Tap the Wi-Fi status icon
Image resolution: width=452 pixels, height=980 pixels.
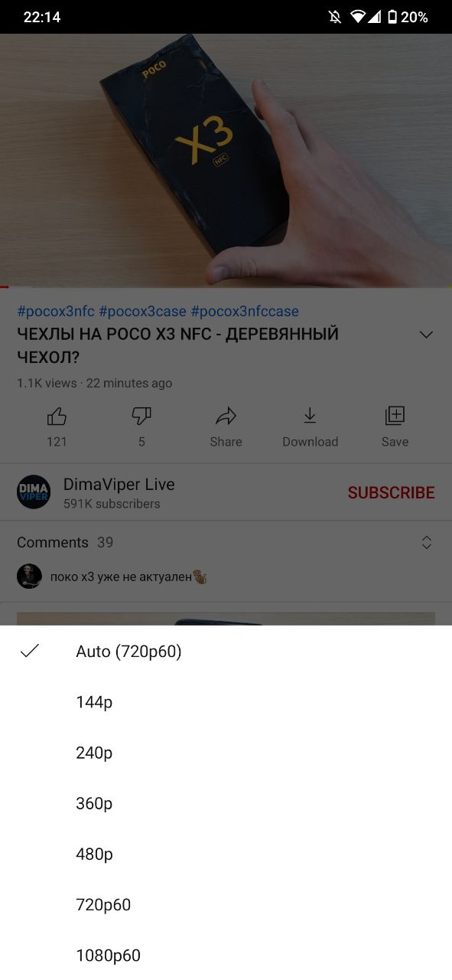tap(357, 17)
